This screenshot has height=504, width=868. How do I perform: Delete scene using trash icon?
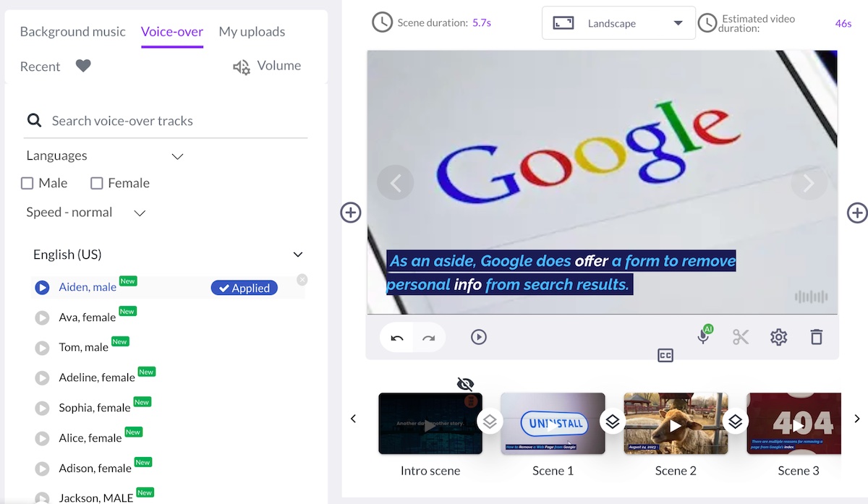pos(816,337)
